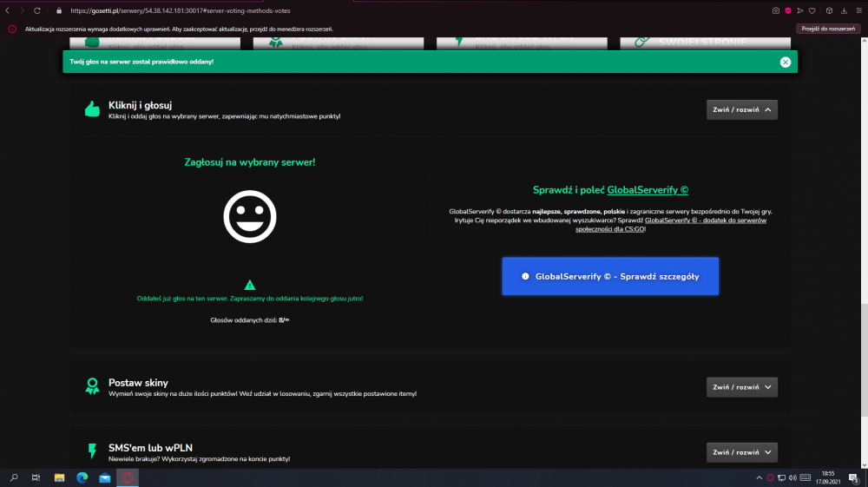868x487 pixels.
Task: Open File Explorer from the taskbar
Action: click(59, 477)
